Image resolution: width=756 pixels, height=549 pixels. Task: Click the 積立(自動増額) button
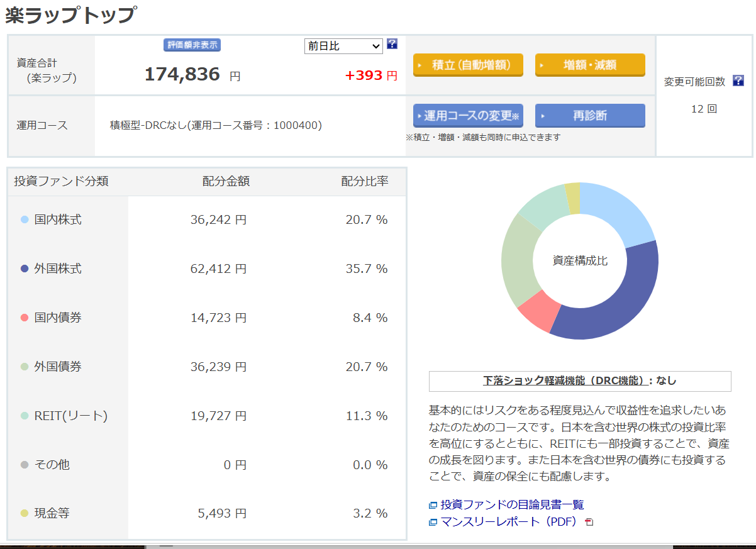click(468, 65)
